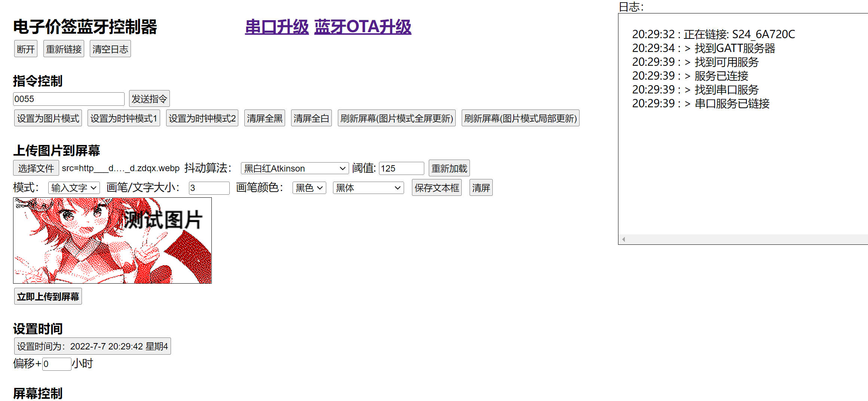This screenshot has width=868, height=401.
Task: Choose an image file with 选择文件
Action: tap(36, 168)
